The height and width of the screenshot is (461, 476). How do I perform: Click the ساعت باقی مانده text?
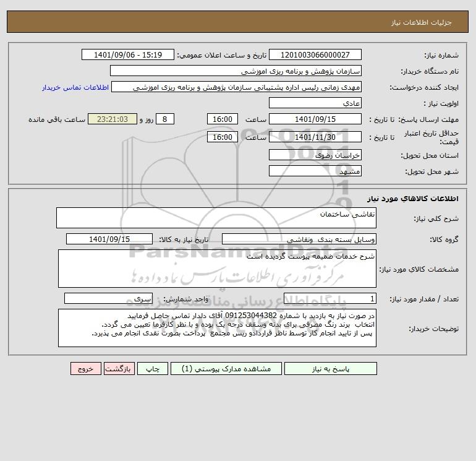pos(57,119)
